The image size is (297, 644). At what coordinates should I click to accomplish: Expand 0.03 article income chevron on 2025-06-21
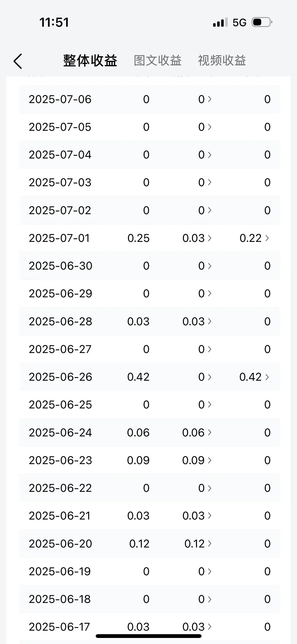(x=210, y=516)
